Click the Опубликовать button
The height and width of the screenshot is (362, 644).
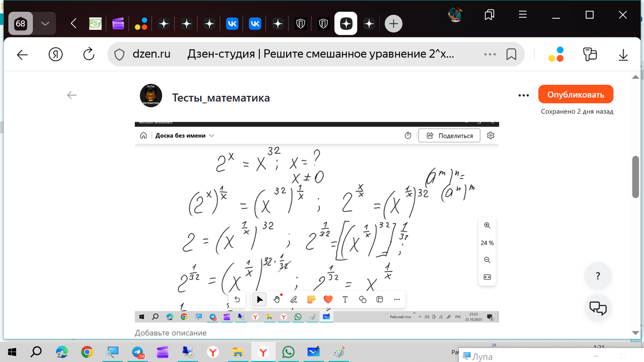(x=576, y=93)
